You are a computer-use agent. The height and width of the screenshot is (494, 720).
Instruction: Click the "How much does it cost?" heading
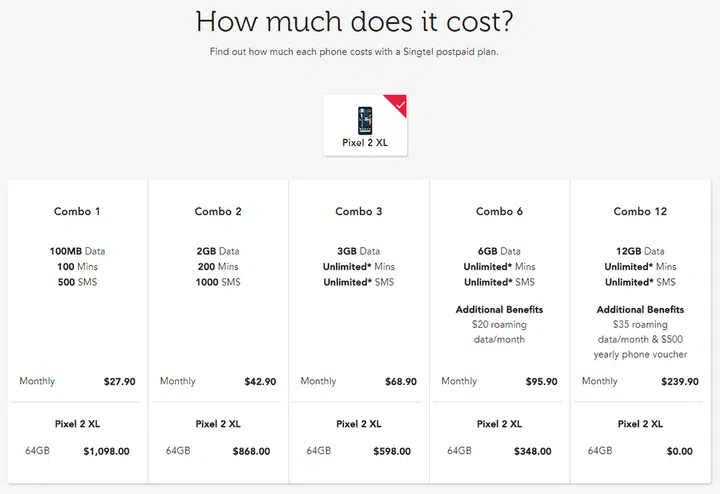point(359,21)
